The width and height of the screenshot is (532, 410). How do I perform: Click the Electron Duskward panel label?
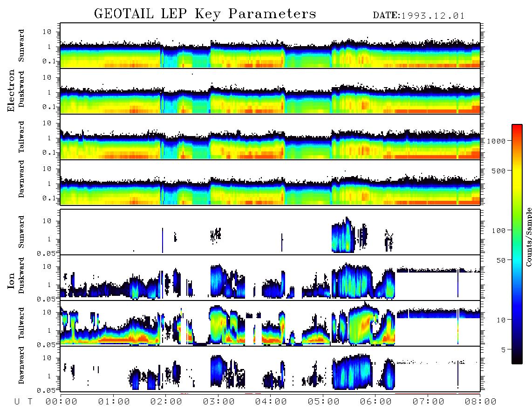tap(21, 89)
